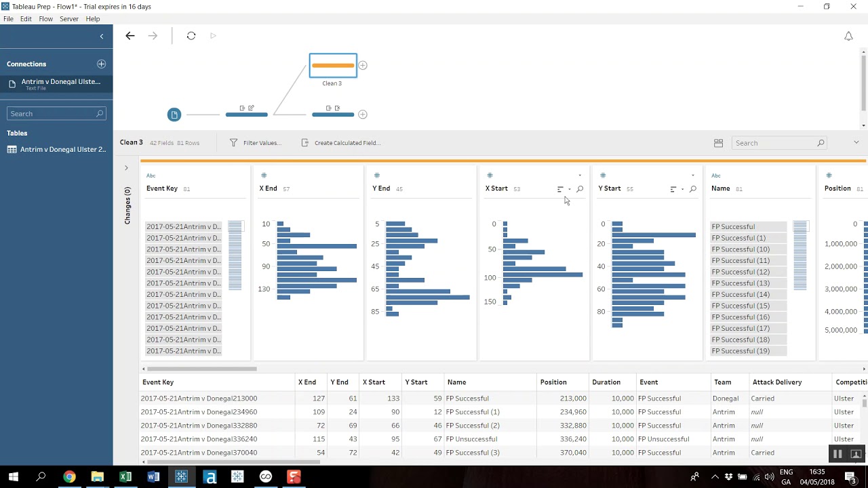The height and width of the screenshot is (488, 868).
Task: Select FP Successful (1) value in Name
Action: point(748,238)
